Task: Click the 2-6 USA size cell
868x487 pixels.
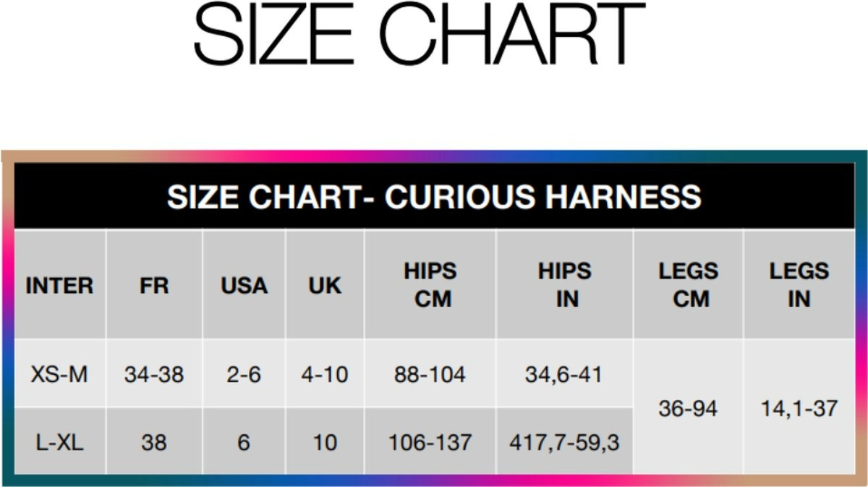Action: 244,375
